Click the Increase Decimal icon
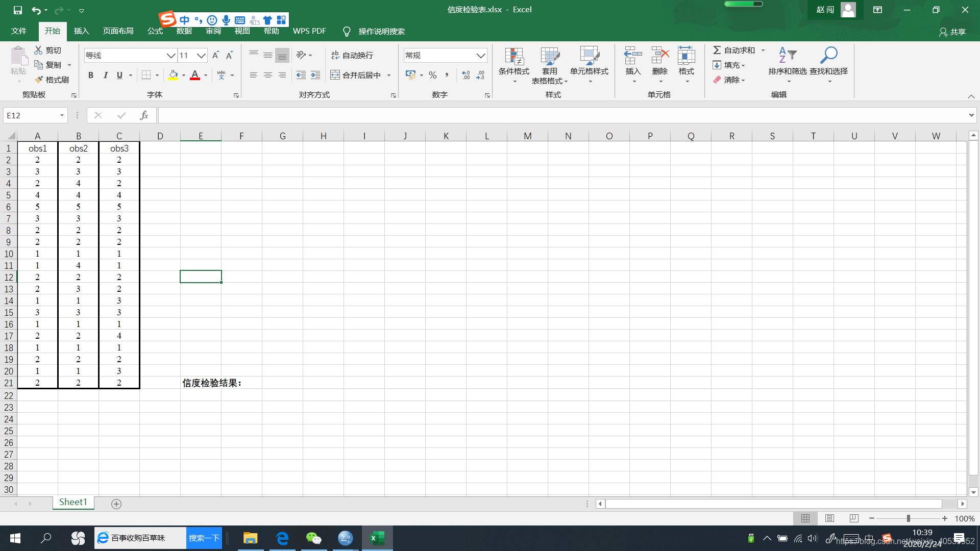 coord(466,75)
